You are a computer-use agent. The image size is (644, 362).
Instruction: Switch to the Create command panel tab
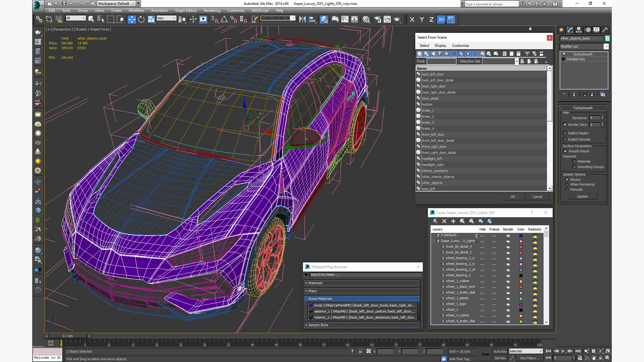coord(561,30)
